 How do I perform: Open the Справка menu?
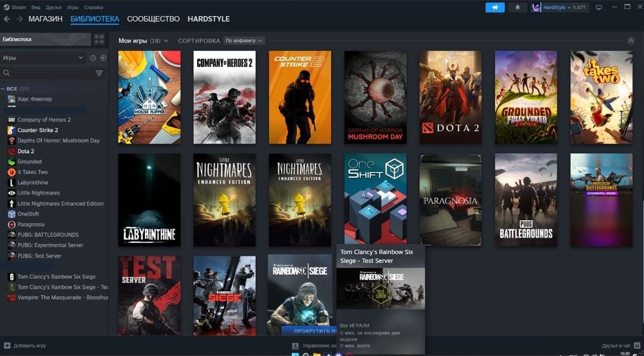point(93,7)
